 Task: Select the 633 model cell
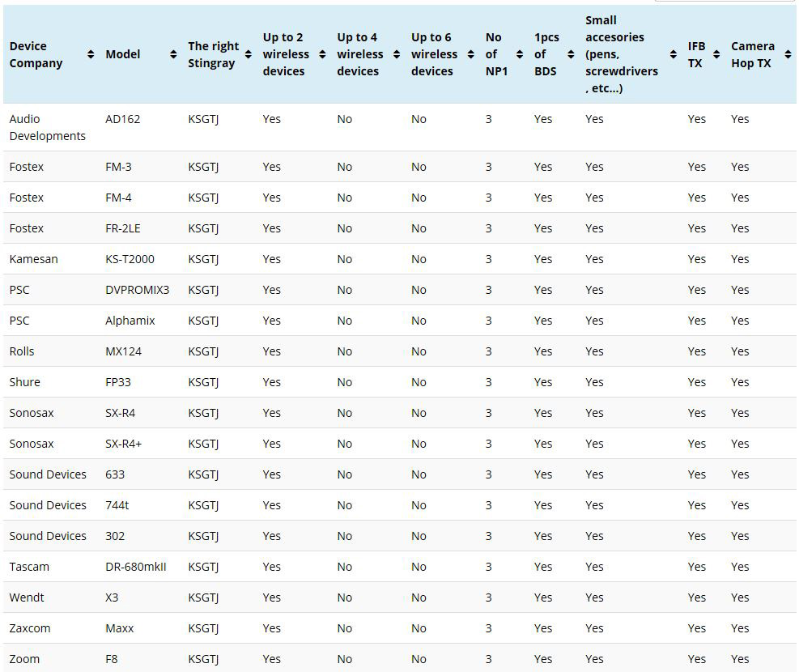click(x=115, y=474)
